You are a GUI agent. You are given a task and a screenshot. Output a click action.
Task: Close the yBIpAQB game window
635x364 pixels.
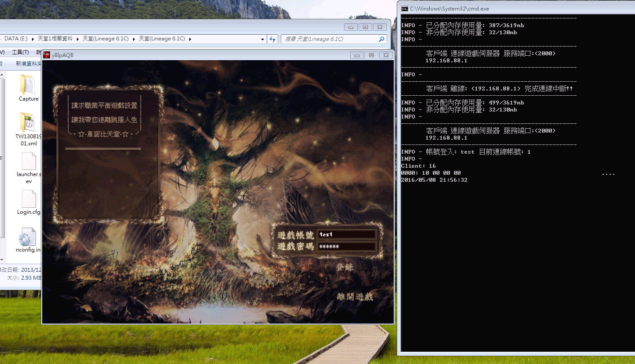(385, 55)
